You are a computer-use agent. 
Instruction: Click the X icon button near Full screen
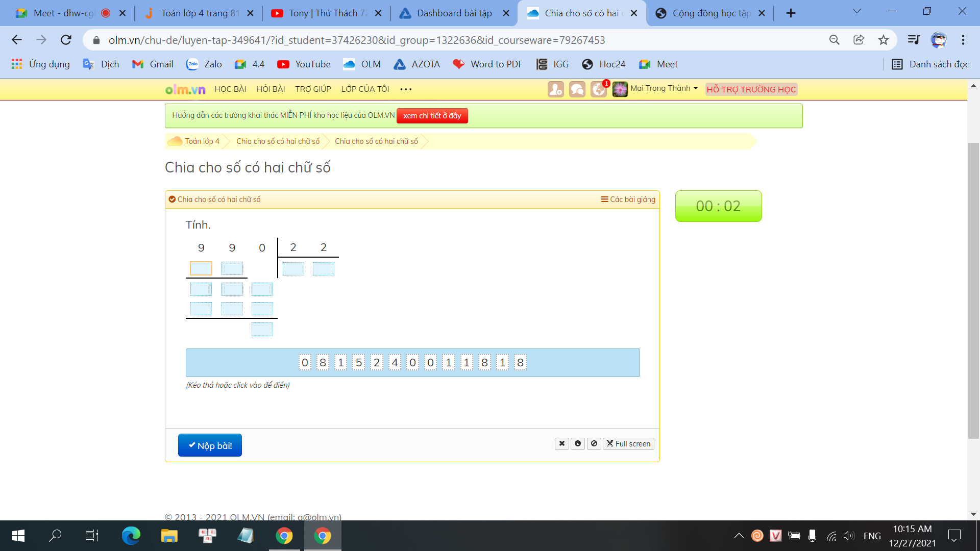561,444
